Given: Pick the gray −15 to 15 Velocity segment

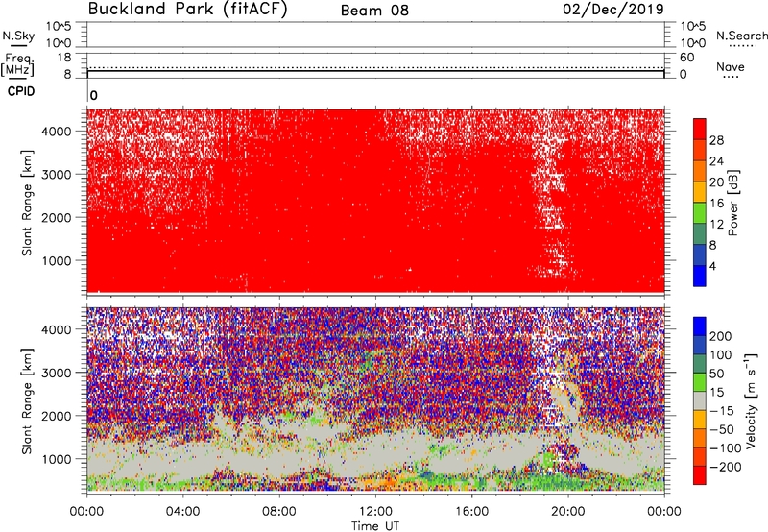Looking at the screenshot, I should (700, 400).
